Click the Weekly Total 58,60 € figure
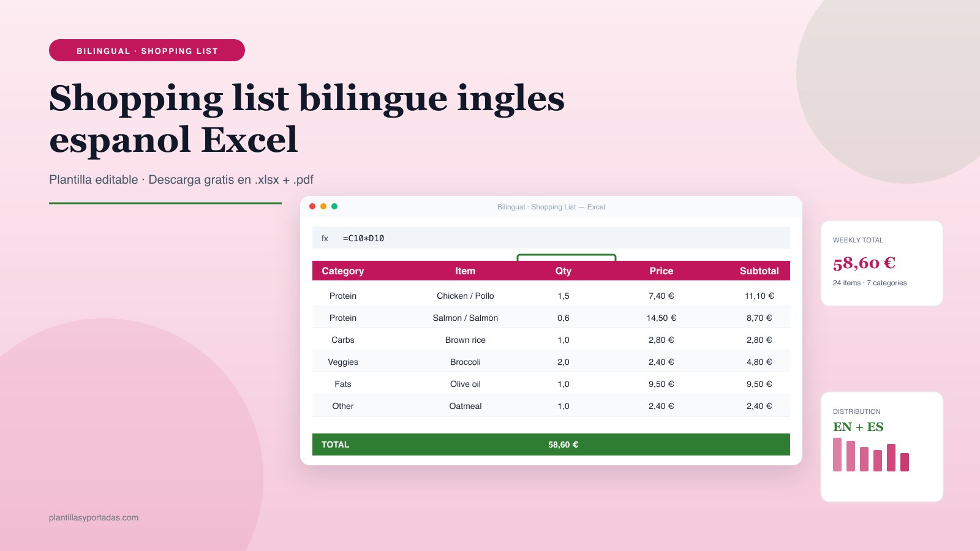980x551 pixels. click(864, 263)
